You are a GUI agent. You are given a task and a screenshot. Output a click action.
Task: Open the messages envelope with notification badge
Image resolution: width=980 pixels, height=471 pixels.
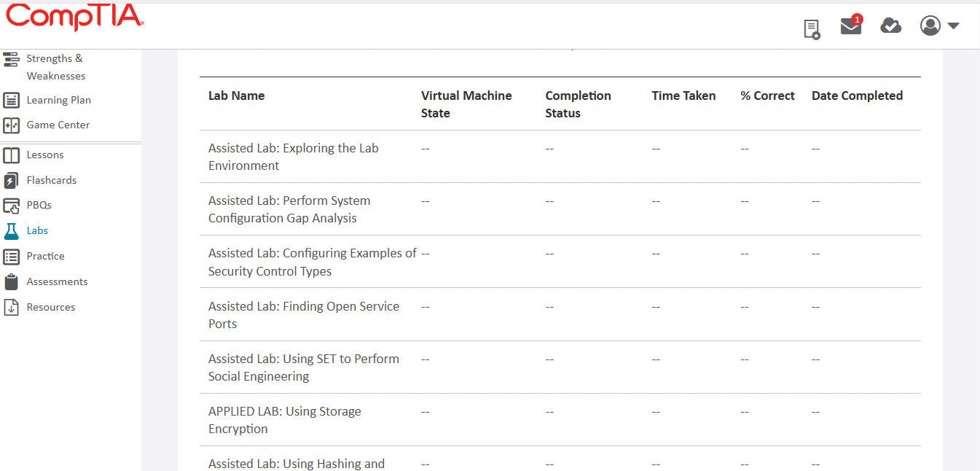click(x=850, y=26)
